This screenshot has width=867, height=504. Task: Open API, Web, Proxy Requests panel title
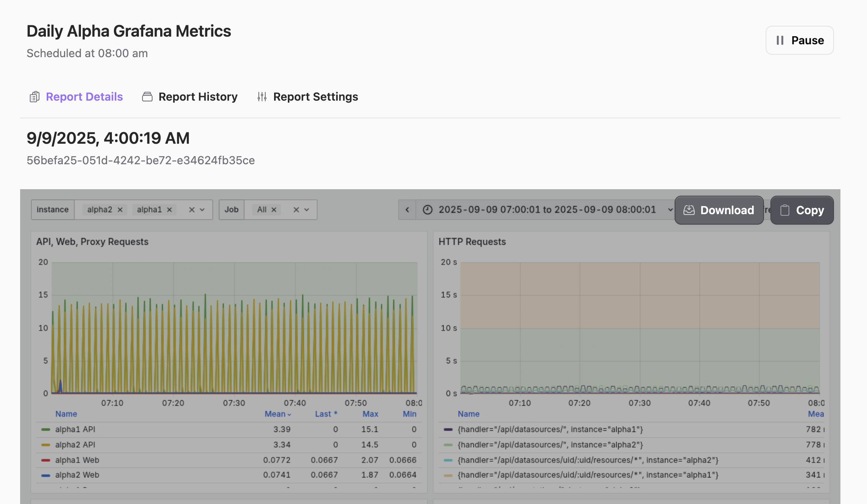point(92,242)
